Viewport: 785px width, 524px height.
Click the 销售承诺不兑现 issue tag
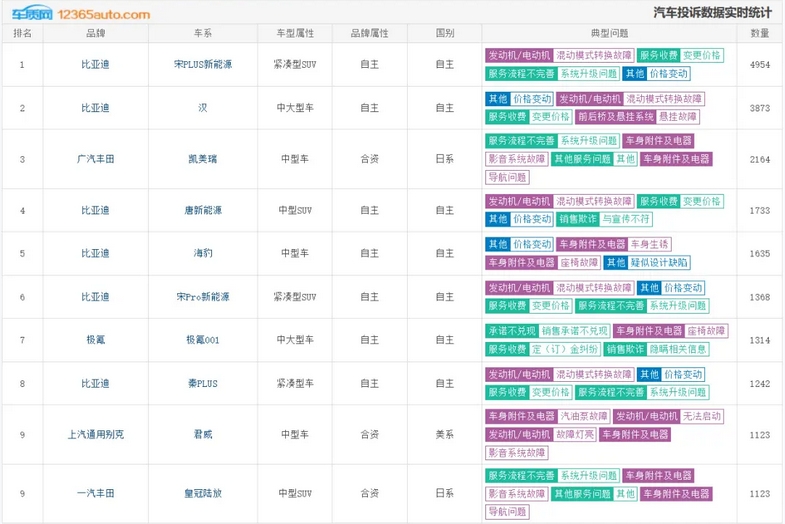point(574,331)
